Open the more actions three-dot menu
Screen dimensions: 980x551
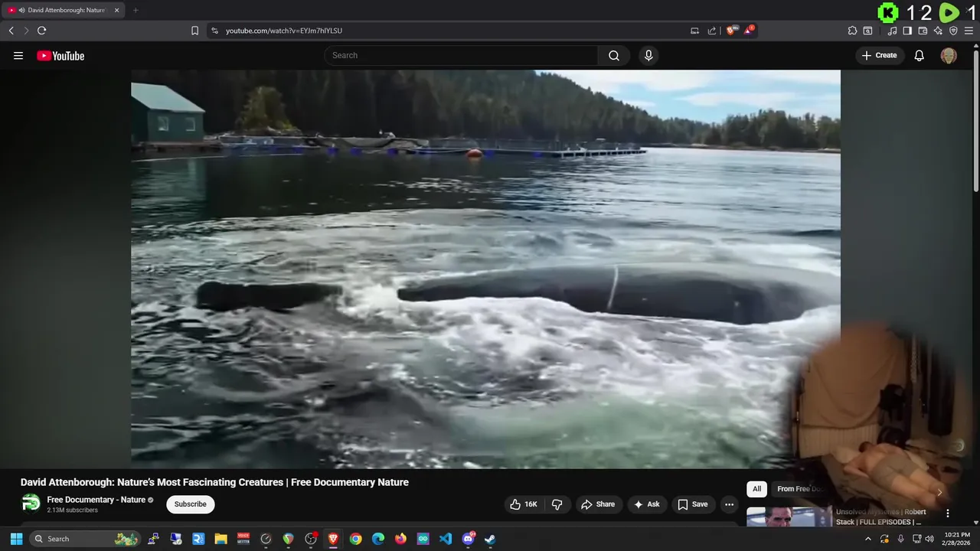(730, 504)
